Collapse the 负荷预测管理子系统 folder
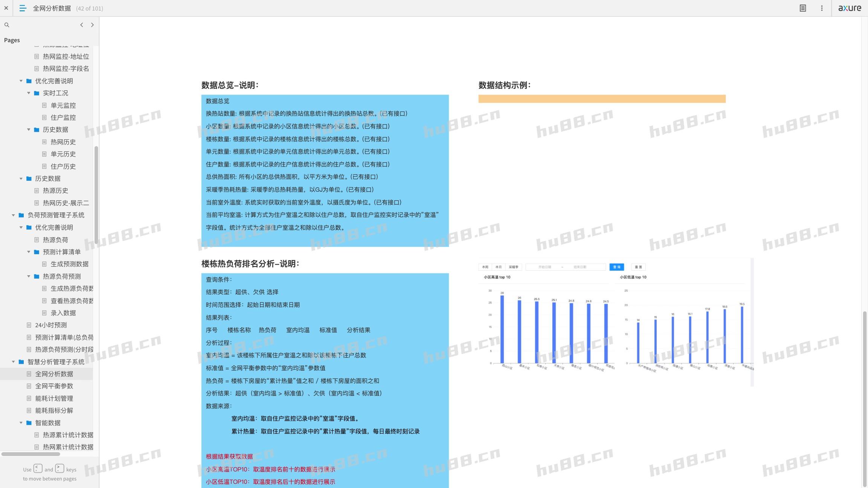868x488 pixels. tap(14, 215)
